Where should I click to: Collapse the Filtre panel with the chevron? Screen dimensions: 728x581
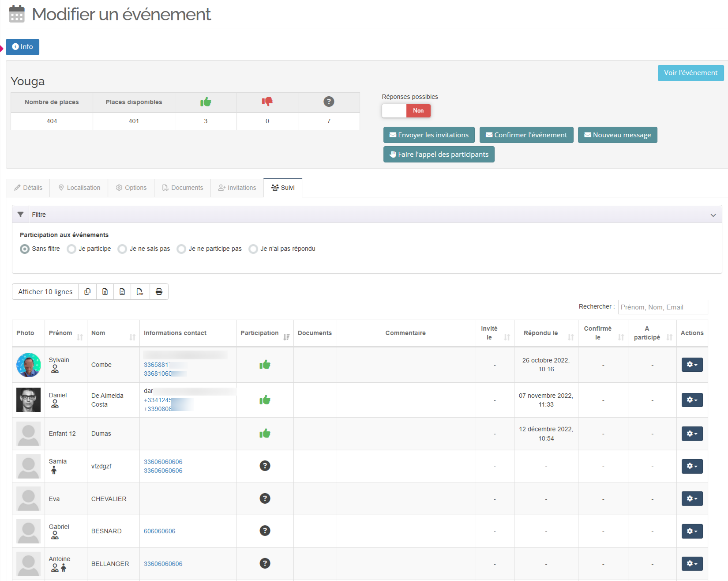click(713, 215)
